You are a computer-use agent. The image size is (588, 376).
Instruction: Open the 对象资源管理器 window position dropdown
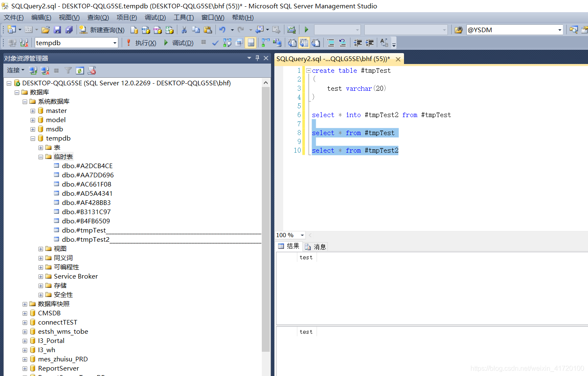pos(249,58)
